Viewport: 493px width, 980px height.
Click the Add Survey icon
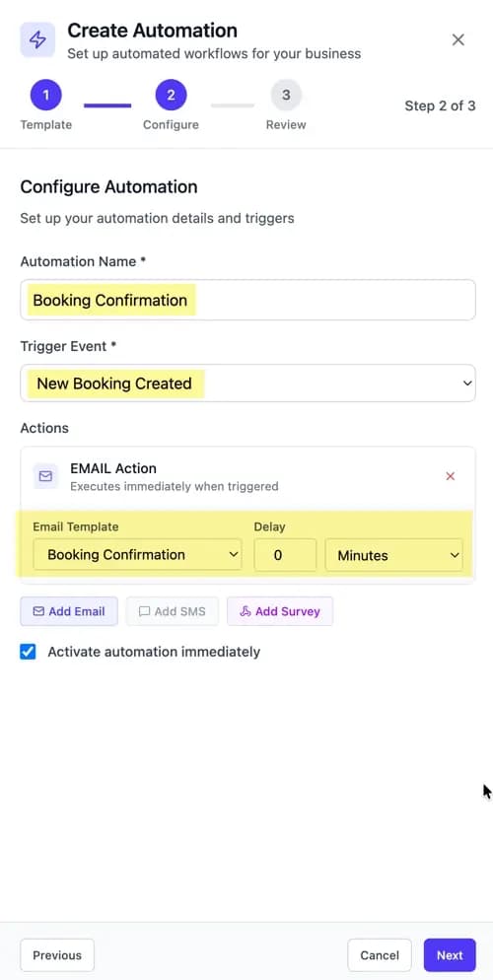245,611
